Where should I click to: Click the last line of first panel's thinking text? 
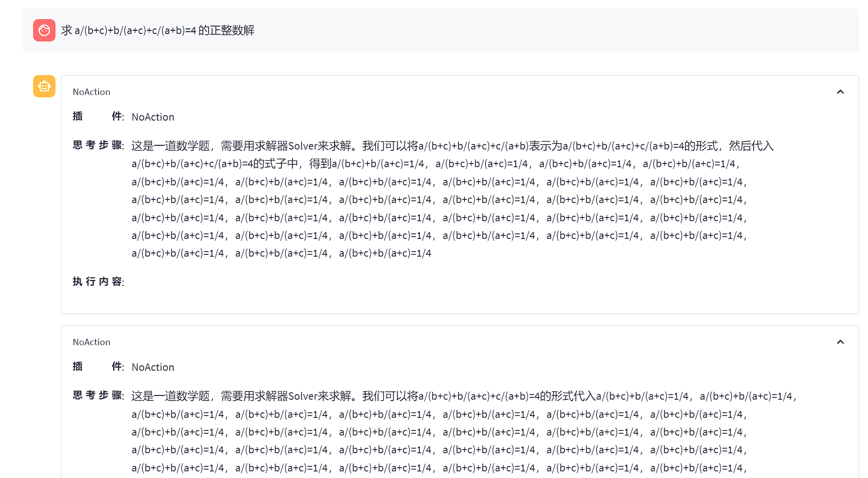[x=281, y=253]
